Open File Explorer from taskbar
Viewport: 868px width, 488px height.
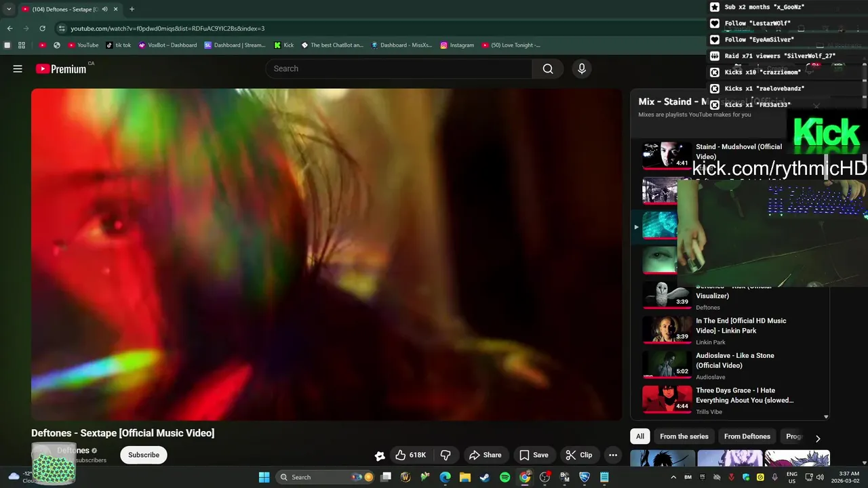pyautogui.click(x=465, y=477)
